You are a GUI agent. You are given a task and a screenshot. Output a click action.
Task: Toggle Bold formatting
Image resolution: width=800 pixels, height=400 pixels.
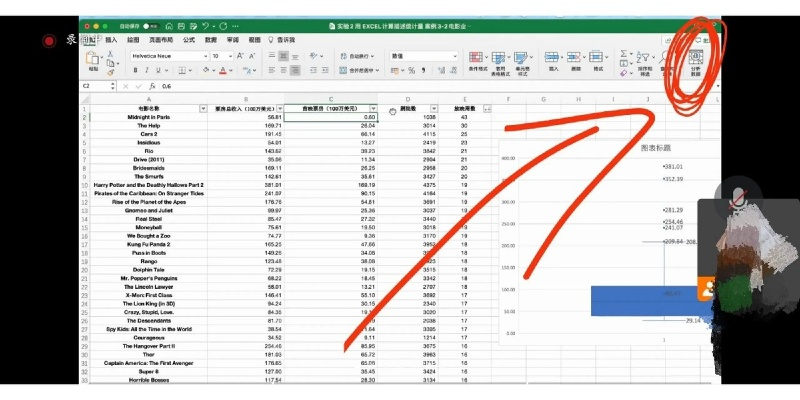click(x=135, y=70)
